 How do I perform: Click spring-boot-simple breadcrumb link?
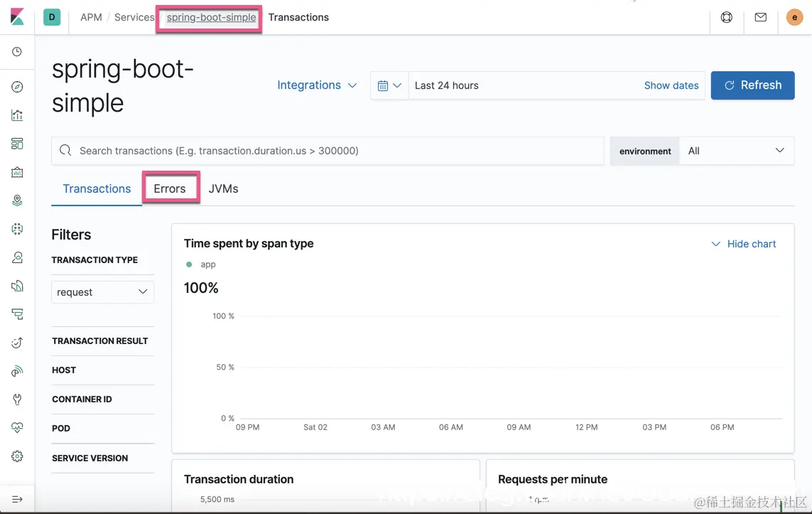click(x=211, y=17)
